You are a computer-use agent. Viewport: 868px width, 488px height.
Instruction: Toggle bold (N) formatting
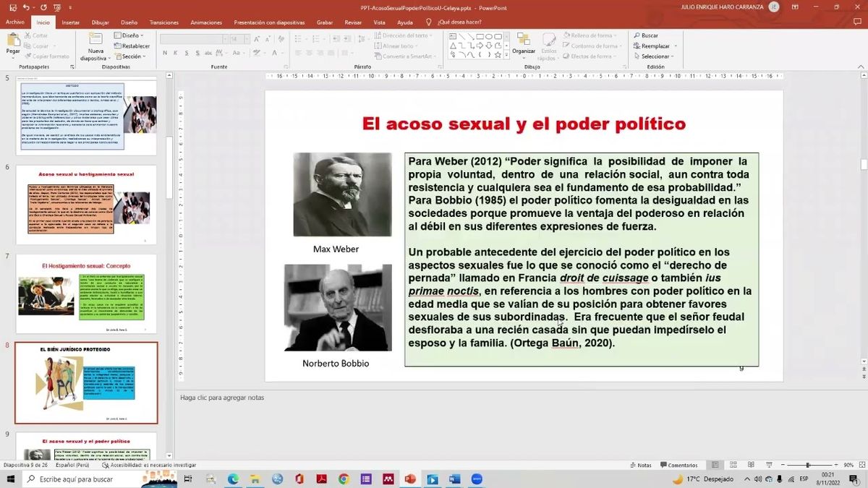point(165,53)
